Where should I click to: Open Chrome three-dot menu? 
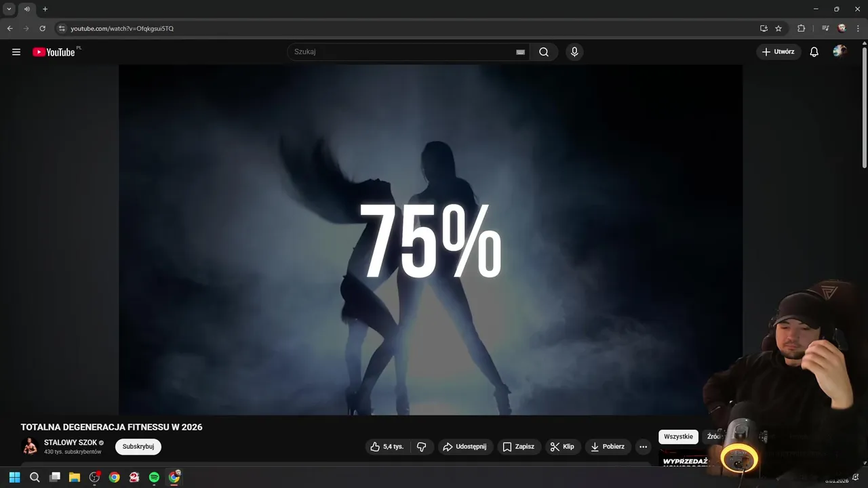[x=858, y=28]
